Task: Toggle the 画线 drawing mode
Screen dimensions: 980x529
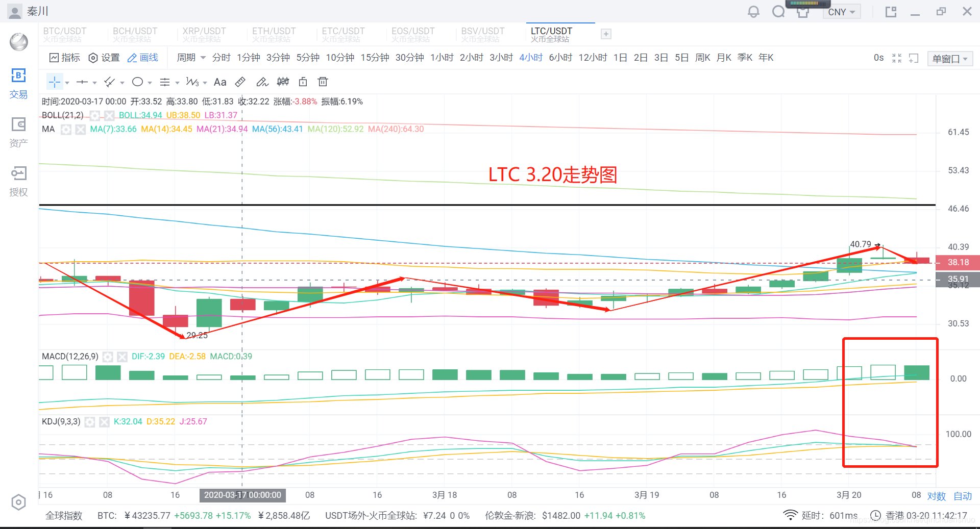Action: (142, 58)
